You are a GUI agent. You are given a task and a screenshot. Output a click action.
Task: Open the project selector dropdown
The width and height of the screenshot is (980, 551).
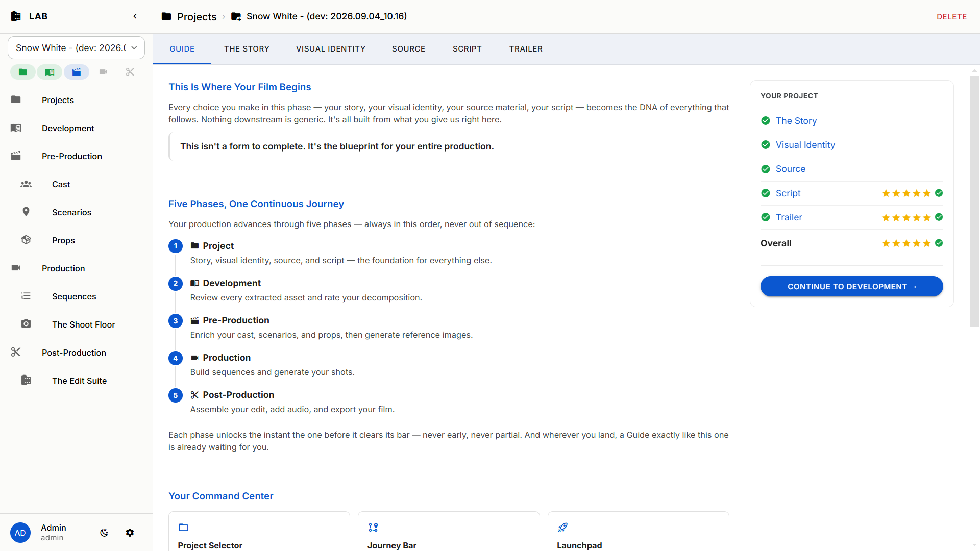point(76,47)
